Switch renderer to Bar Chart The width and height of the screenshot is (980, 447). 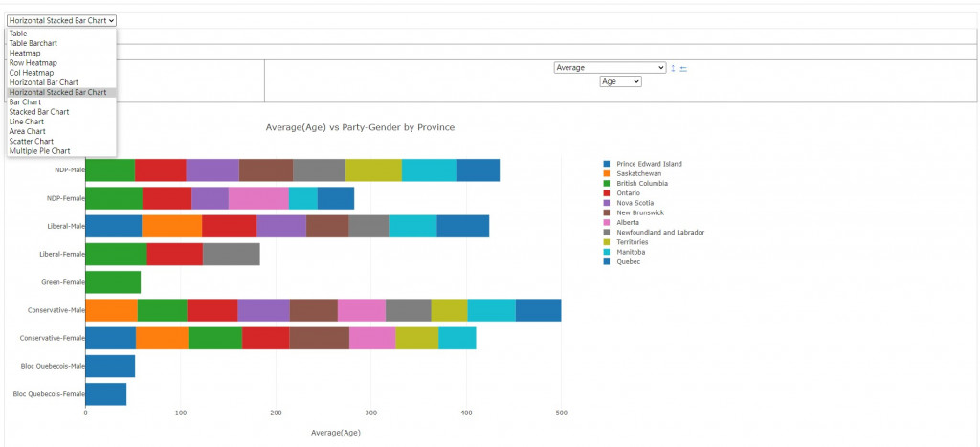pos(61,101)
